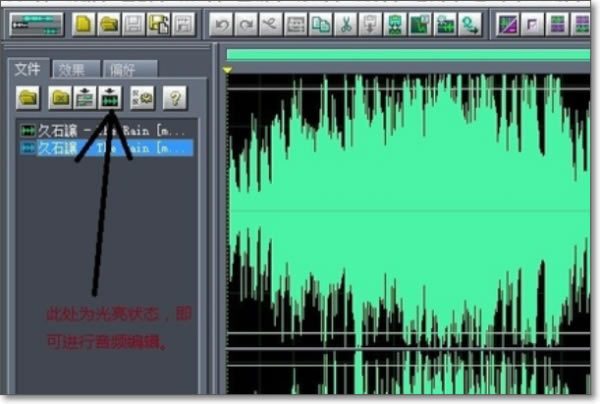Open advanced options in file panel
This screenshot has width=600, height=404.
click(140, 97)
